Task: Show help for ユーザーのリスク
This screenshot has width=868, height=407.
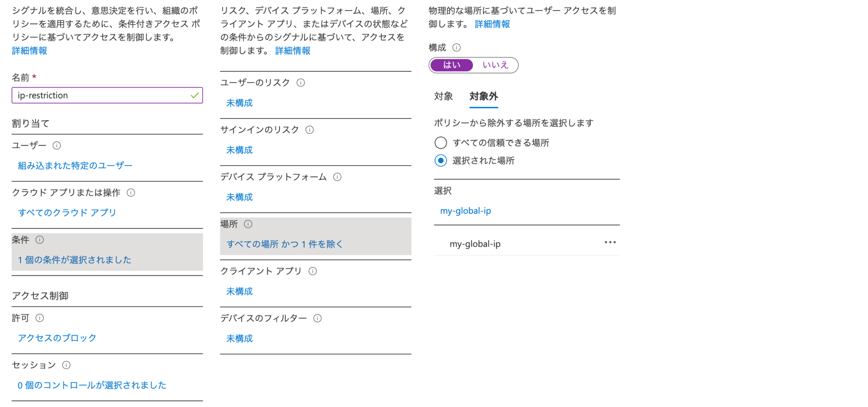Action: coord(300,83)
